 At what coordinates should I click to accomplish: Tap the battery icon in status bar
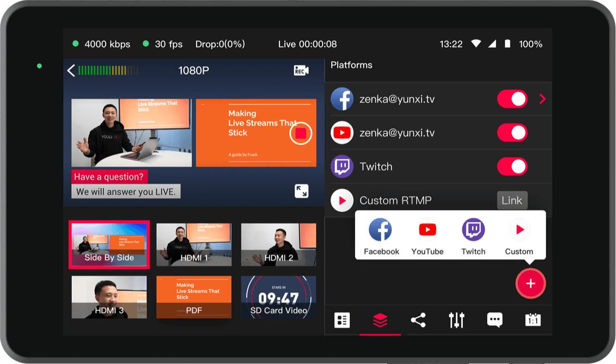click(508, 44)
